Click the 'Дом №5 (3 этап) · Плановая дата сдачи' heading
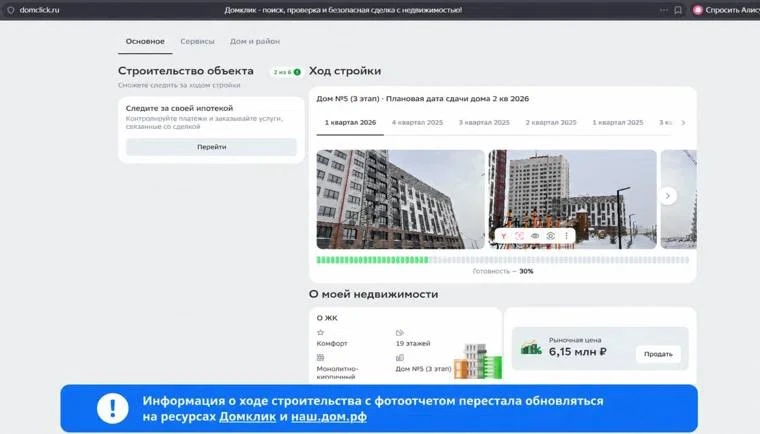The width and height of the screenshot is (760, 434). tap(423, 99)
